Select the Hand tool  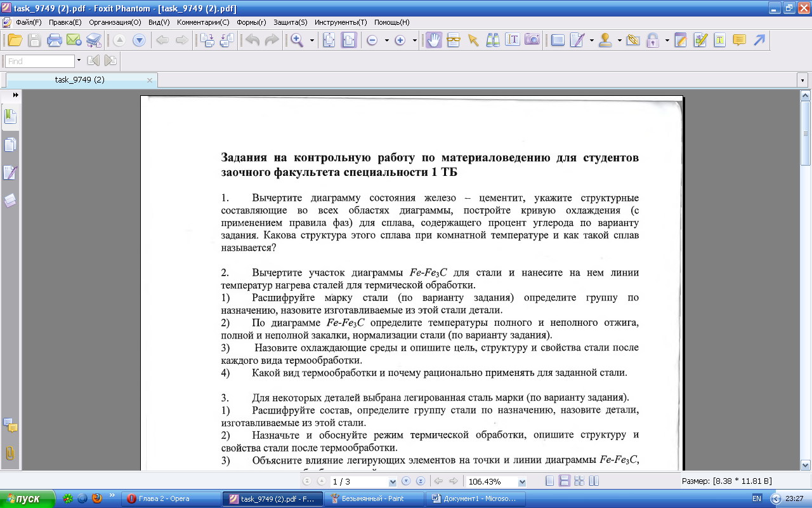[434, 40]
